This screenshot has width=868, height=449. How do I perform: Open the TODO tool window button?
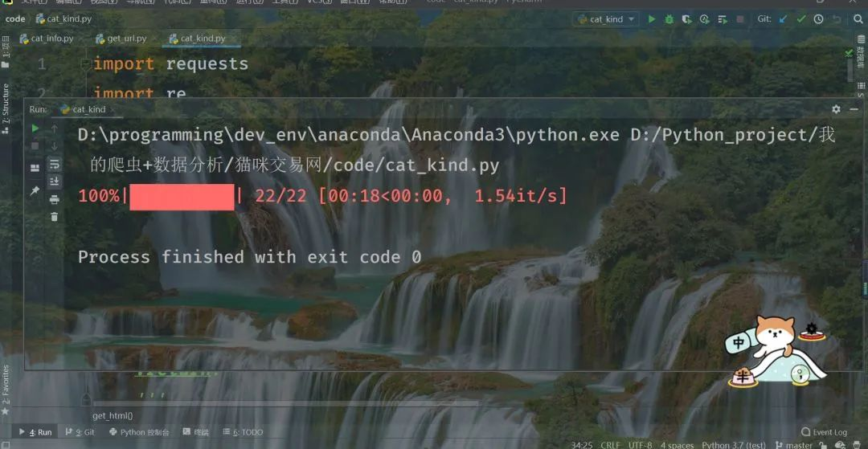[243, 432]
